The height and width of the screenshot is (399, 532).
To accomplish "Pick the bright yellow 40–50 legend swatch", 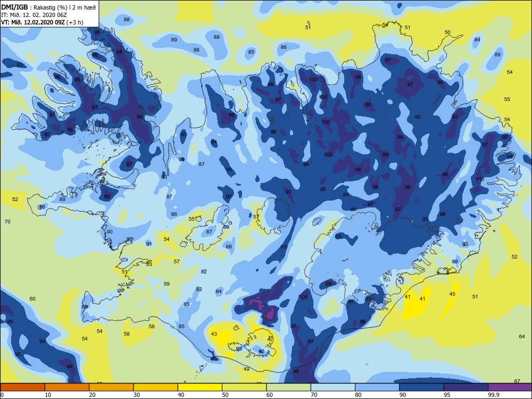I will point(200,387).
